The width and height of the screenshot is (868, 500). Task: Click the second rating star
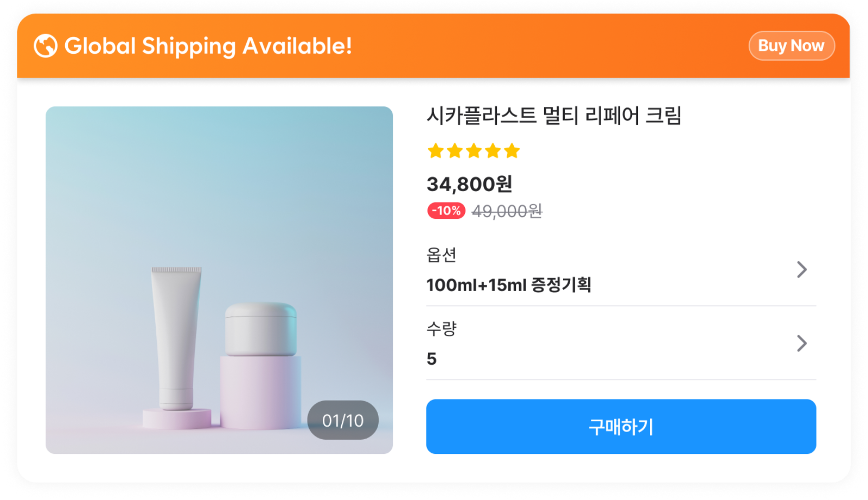[455, 151]
